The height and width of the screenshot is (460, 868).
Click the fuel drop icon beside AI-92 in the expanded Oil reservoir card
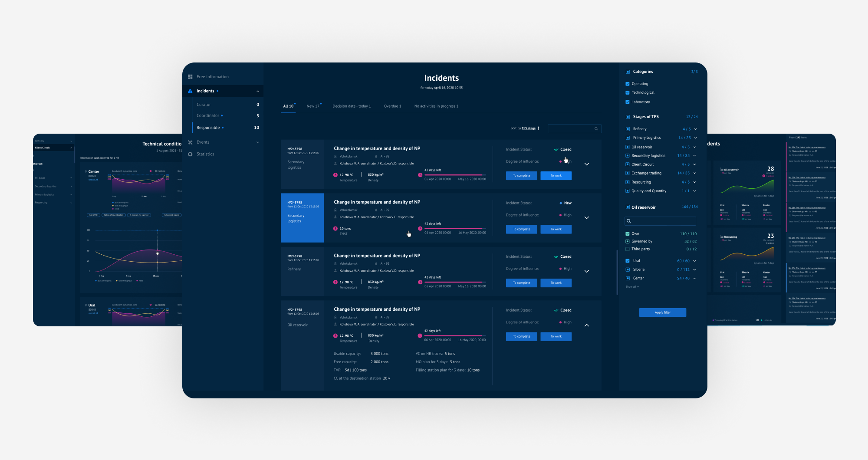pos(376,317)
